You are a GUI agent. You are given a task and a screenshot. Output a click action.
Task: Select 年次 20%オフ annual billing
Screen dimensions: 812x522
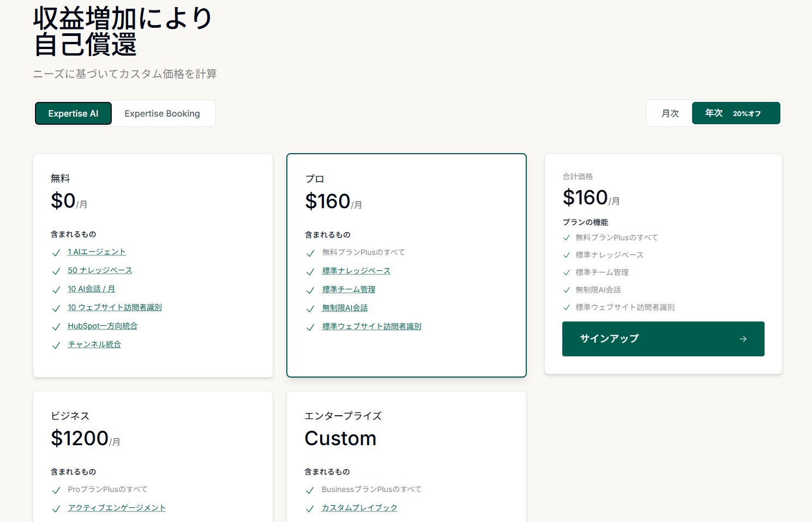(x=736, y=113)
